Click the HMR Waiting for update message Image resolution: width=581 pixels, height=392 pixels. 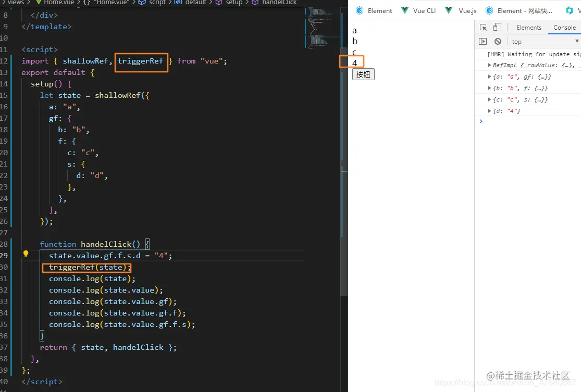pos(534,54)
